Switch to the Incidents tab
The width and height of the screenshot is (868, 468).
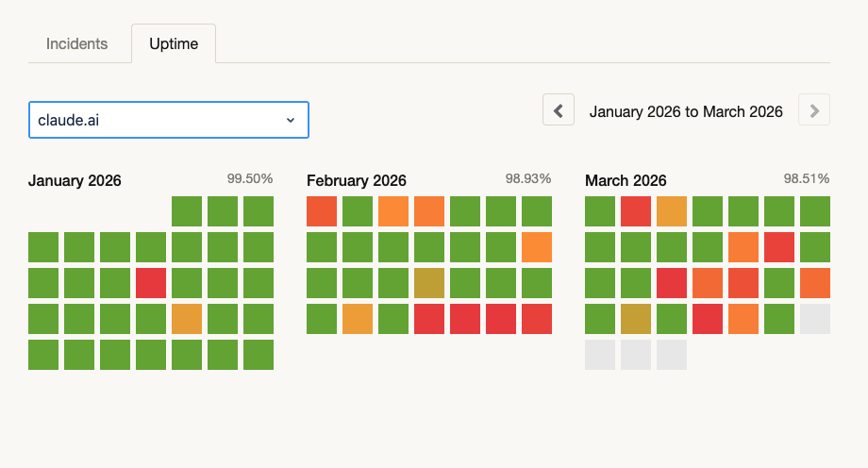[76, 43]
